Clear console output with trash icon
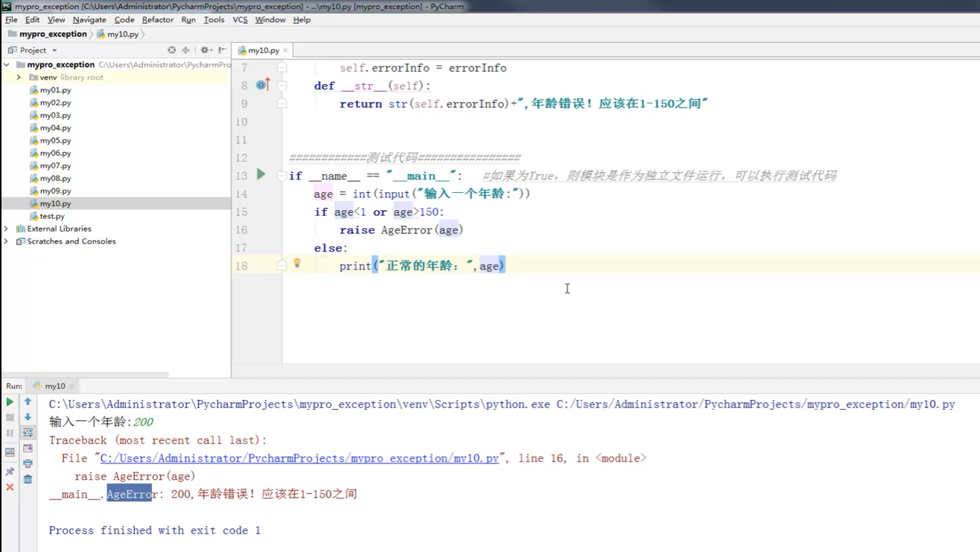The height and width of the screenshot is (552, 980). 28,480
